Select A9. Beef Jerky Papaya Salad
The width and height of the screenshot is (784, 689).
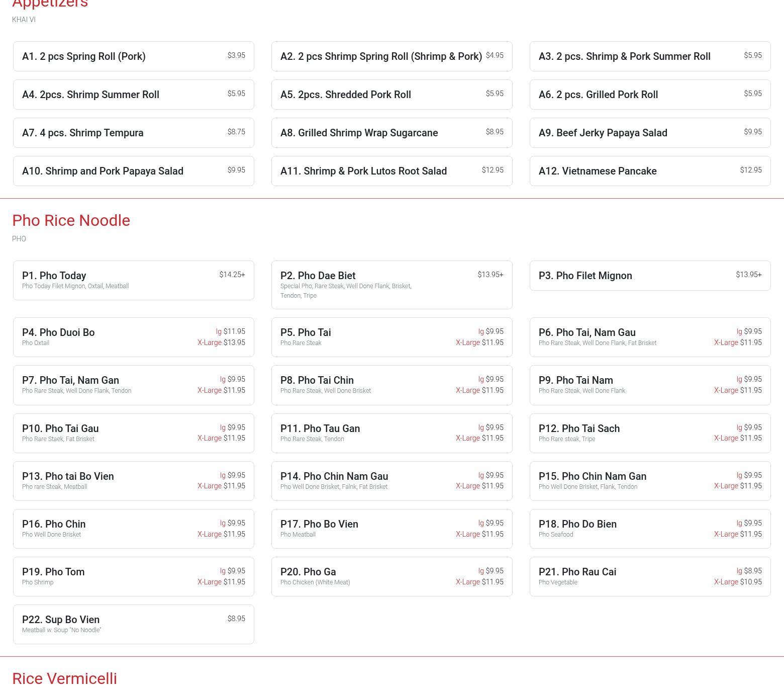[650, 133]
